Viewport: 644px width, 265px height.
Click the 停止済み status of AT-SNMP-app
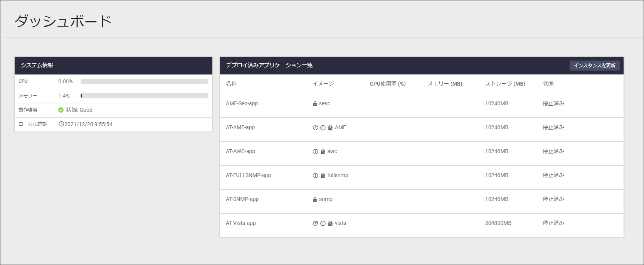[x=553, y=199]
